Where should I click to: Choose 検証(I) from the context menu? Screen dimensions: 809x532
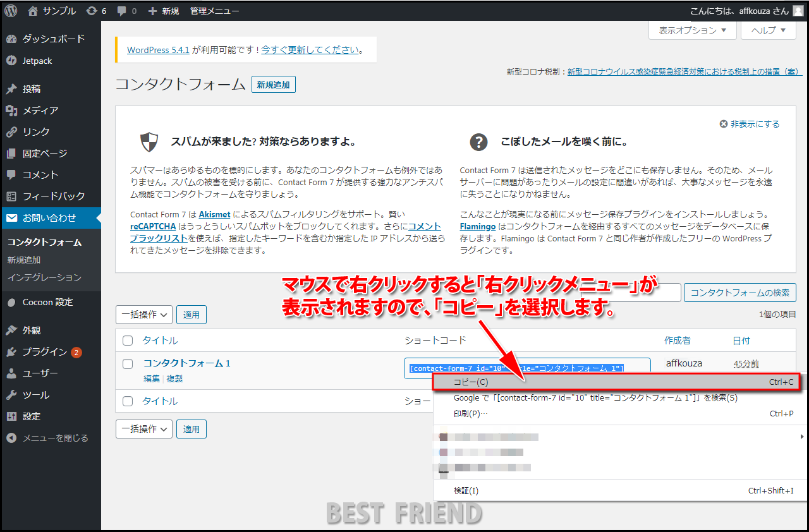click(466, 490)
